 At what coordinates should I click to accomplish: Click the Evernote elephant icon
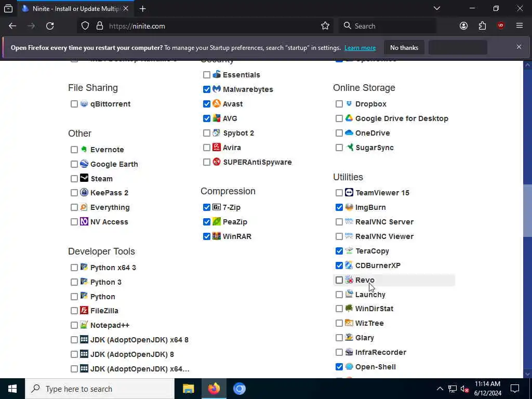pyautogui.click(x=84, y=149)
